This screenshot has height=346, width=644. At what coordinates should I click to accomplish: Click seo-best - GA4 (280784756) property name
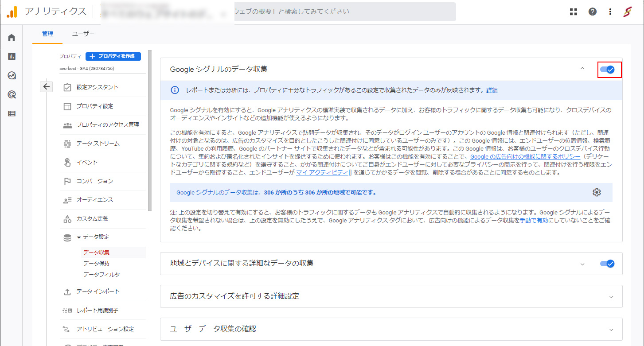coord(86,69)
